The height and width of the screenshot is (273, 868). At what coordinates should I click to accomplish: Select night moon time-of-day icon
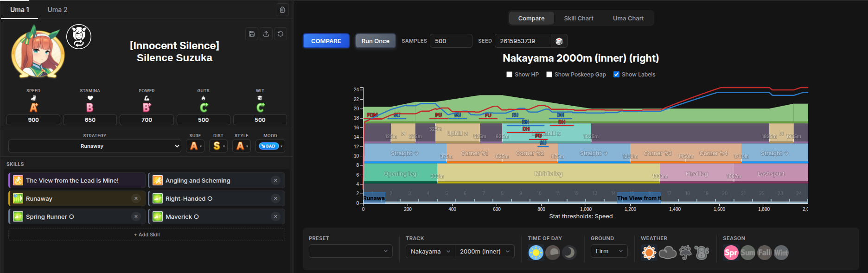(569, 253)
